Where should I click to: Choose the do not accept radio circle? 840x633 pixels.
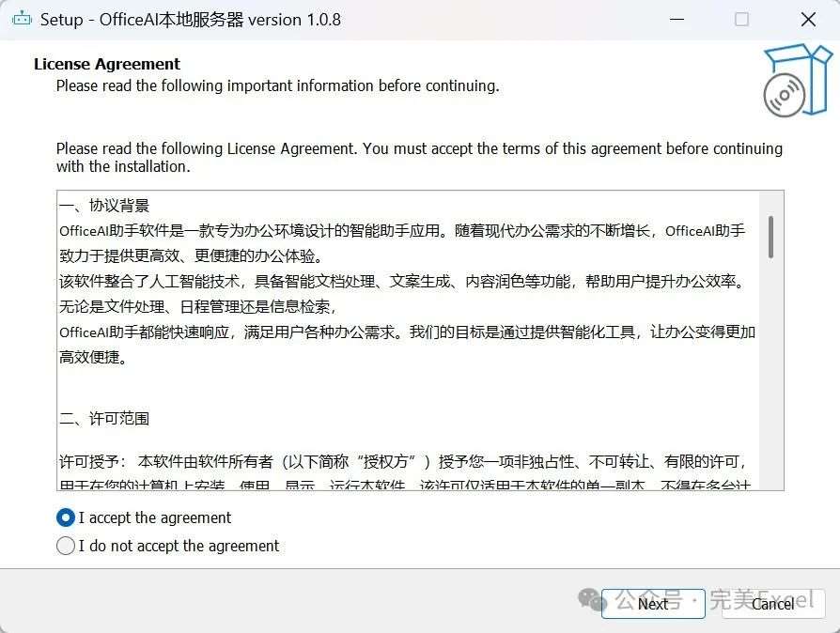coord(66,546)
